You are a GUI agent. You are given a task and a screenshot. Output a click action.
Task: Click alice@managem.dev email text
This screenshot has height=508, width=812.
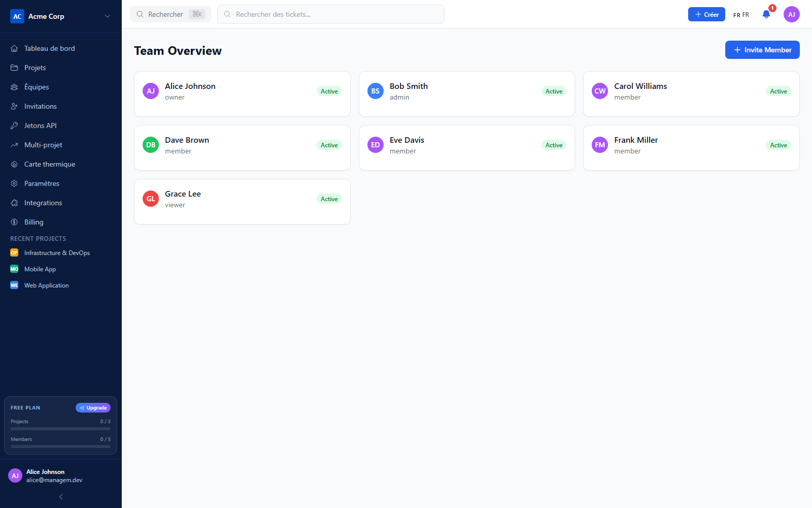[54, 480]
